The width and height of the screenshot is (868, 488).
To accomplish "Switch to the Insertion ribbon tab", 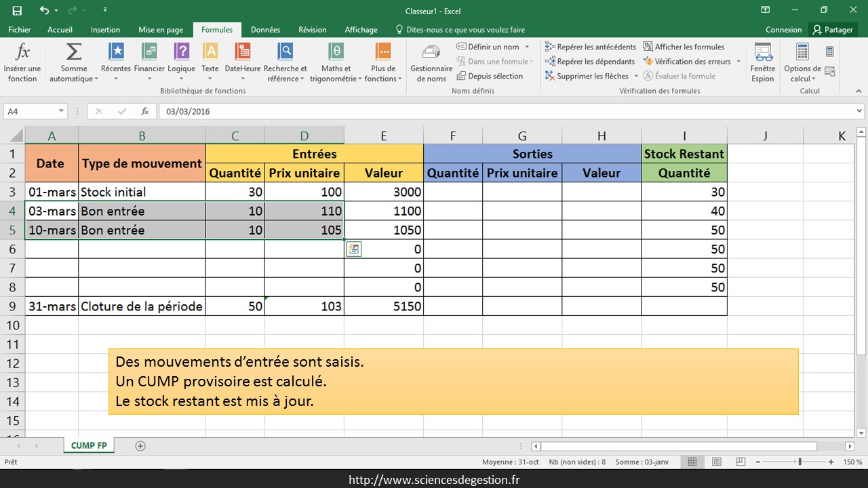I will (x=105, y=30).
